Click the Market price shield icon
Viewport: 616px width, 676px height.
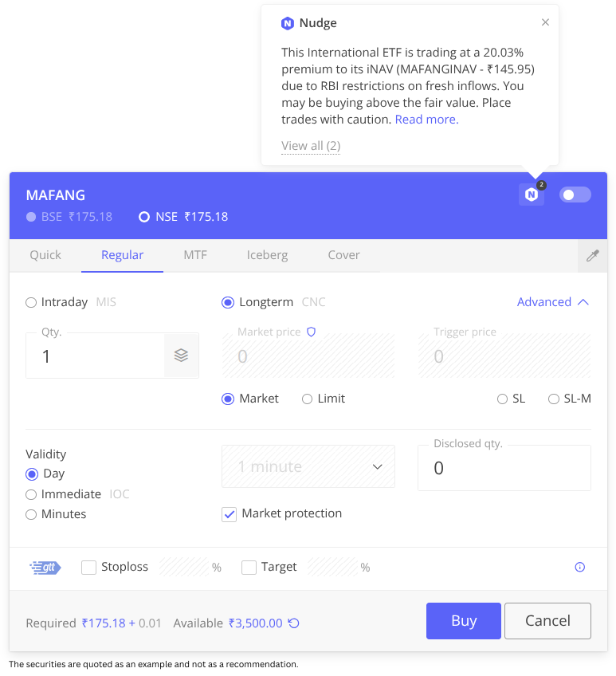tap(312, 332)
